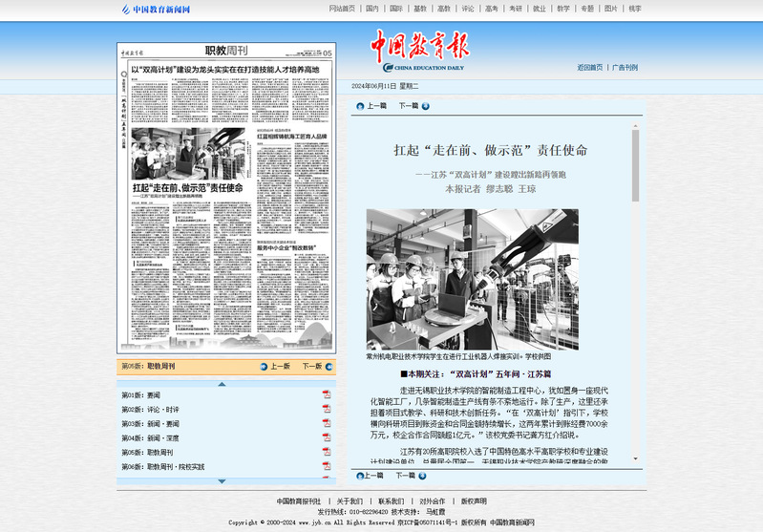This screenshot has width=763, height=532.
Task: Open PDF of 第04版 新闻·深度
Action: pos(327,437)
